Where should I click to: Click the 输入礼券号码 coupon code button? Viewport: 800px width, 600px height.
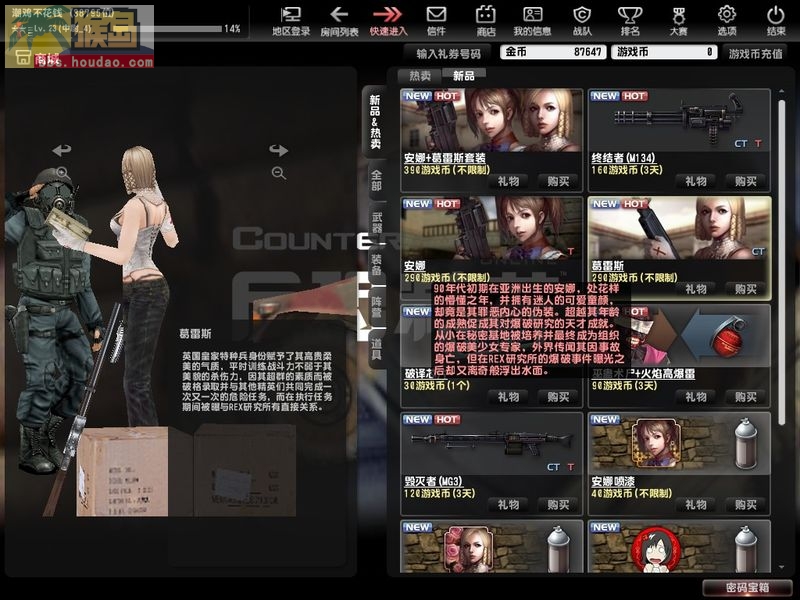(448, 53)
